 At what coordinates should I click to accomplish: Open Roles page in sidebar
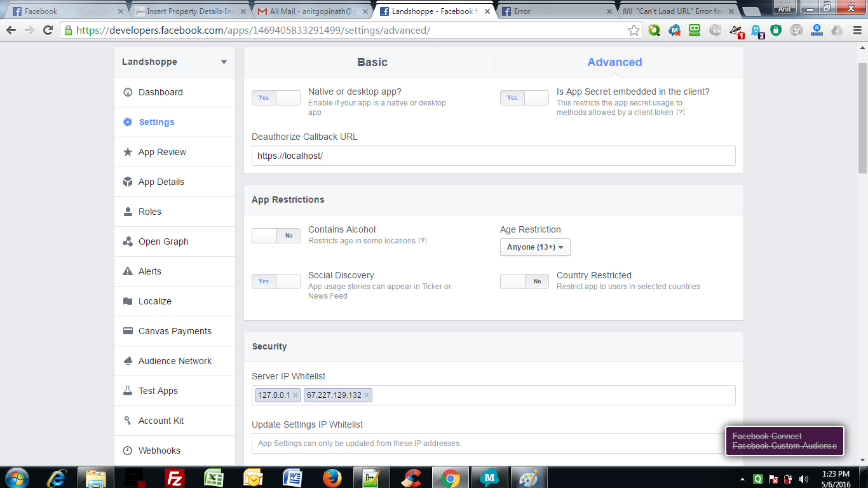[x=175, y=212]
